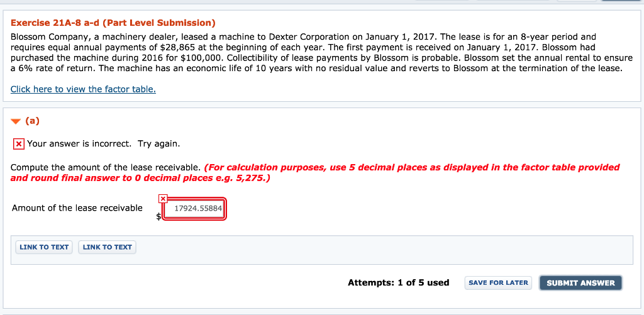644x315 pixels.
Task: Click the 'Your answer is incorrect' message
Action: (x=103, y=144)
